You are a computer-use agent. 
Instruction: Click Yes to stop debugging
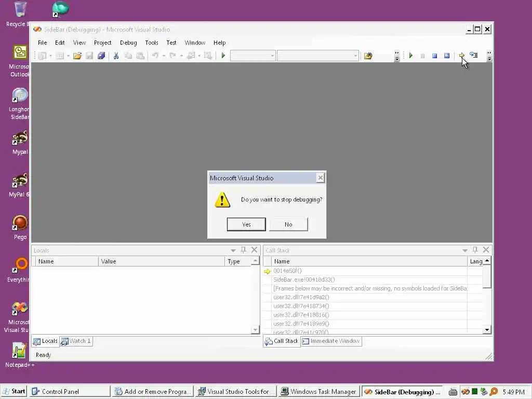point(246,224)
